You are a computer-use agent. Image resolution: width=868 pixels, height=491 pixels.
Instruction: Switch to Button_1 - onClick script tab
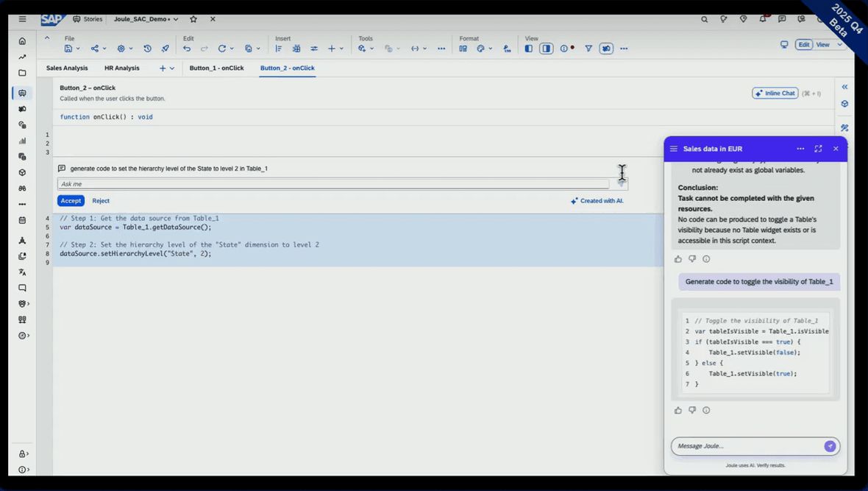pyautogui.click(x=216, y=68)
